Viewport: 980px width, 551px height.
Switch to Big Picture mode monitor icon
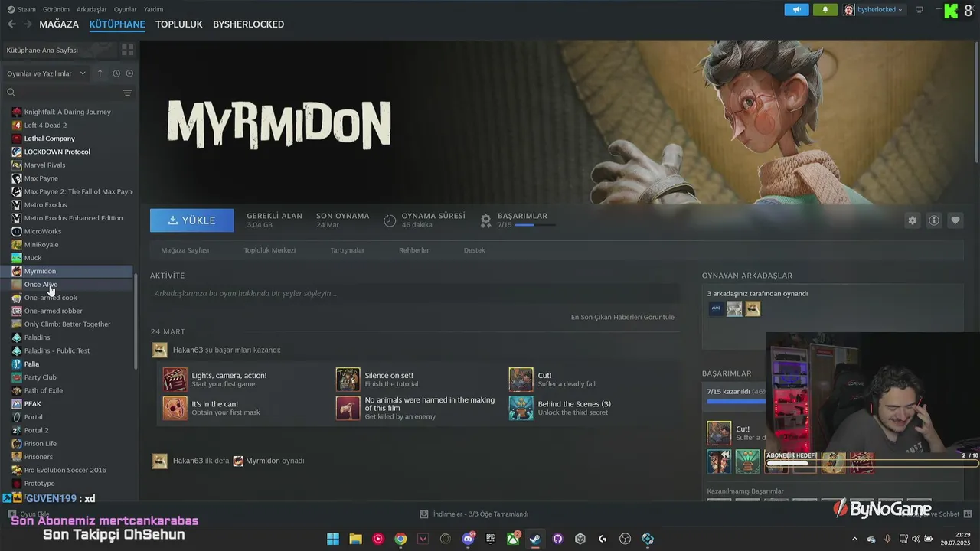(920, 10)
